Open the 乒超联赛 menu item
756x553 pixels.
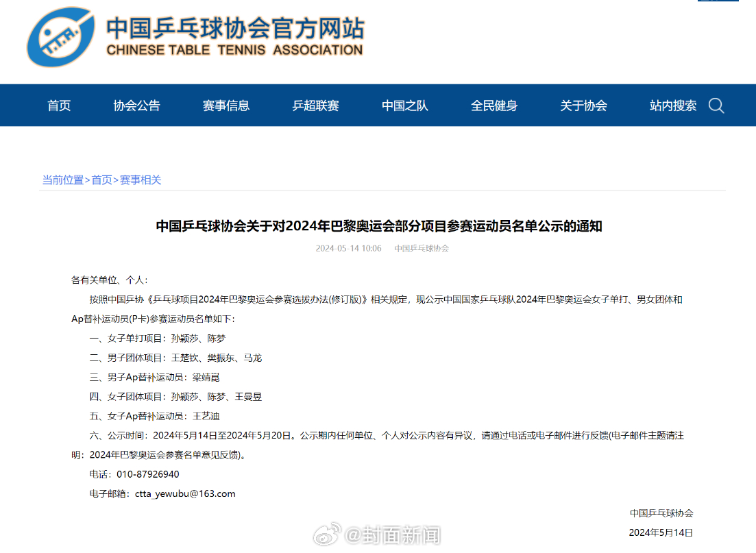point(315,106)
